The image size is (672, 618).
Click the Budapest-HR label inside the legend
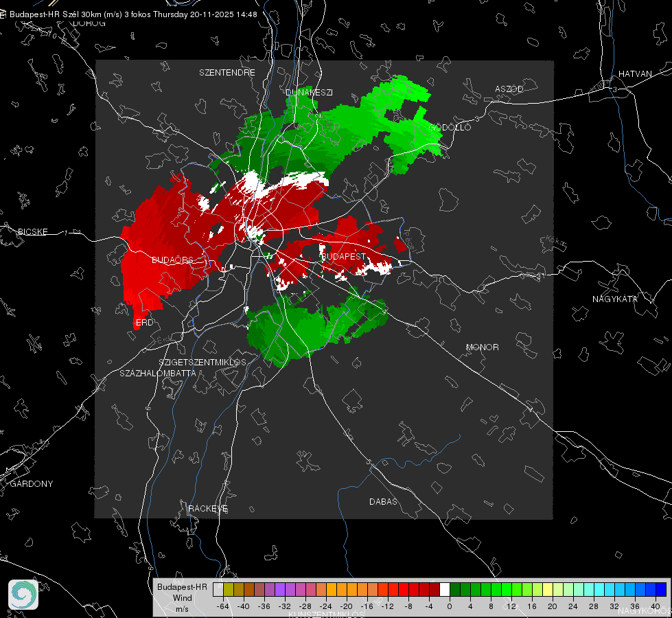182,586
